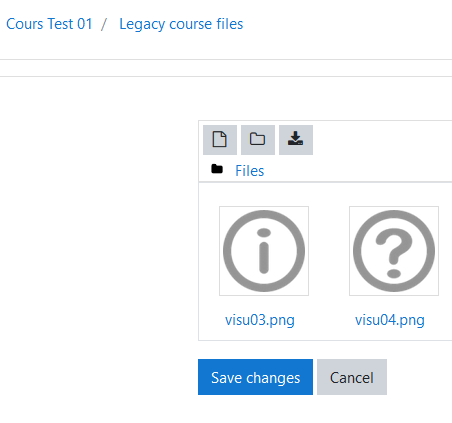452x423 pixels.
Task: Click the info circle icon of visu03.png
Action: [264, 251]
